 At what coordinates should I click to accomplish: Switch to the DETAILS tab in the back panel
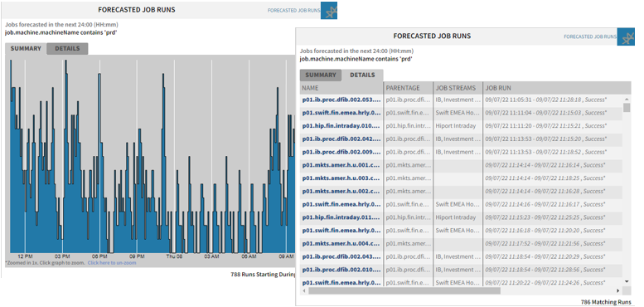(67, 48)
